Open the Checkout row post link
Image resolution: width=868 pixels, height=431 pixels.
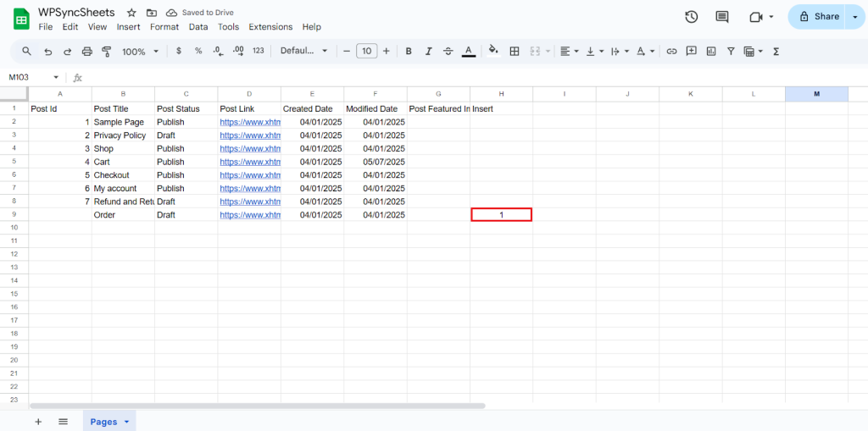coord(250,174)
